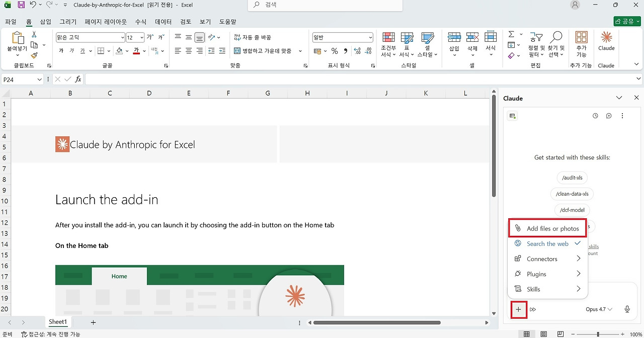Select Add files or photos menu item
Viewport: 644px width, 338px height.
click(547, 228)
